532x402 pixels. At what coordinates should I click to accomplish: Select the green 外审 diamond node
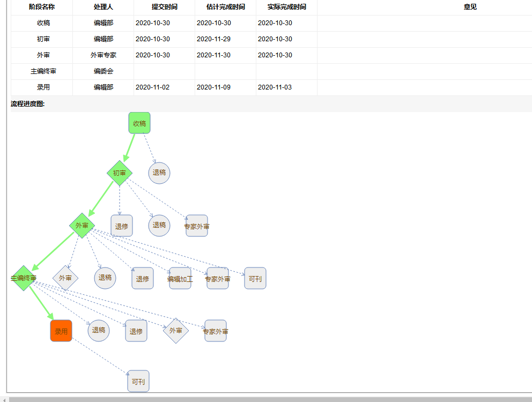pos(82,226)
